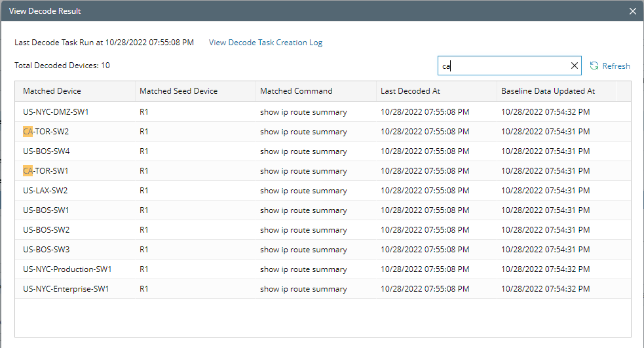Select the CA-TOR-SW1 row
The image size is (644, 348).
(x=323, y=171)
